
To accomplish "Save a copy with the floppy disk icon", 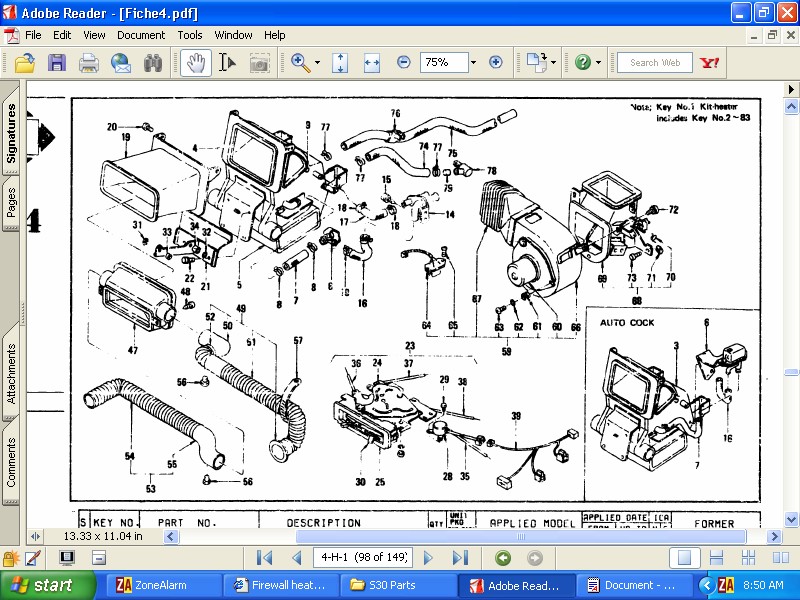I will [x=57, y=63].
